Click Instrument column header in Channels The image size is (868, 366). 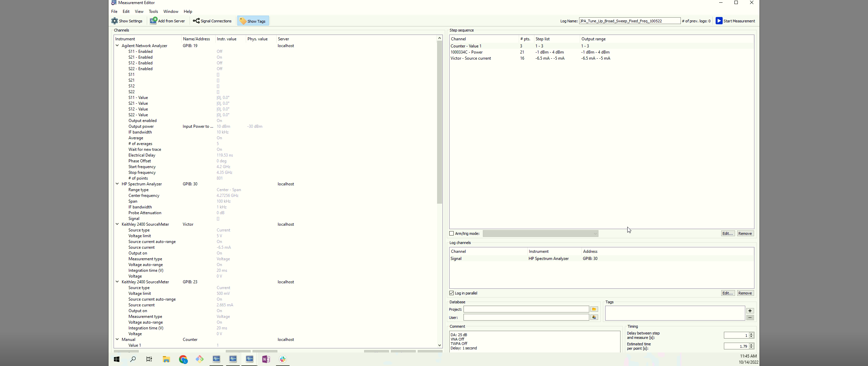[148, 39]
